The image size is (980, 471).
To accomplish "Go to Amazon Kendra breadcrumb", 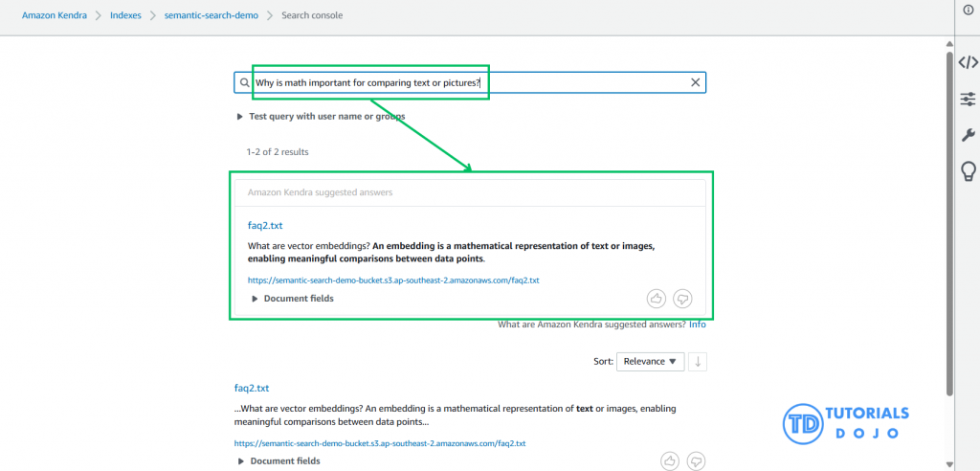I will click(56, 16).
